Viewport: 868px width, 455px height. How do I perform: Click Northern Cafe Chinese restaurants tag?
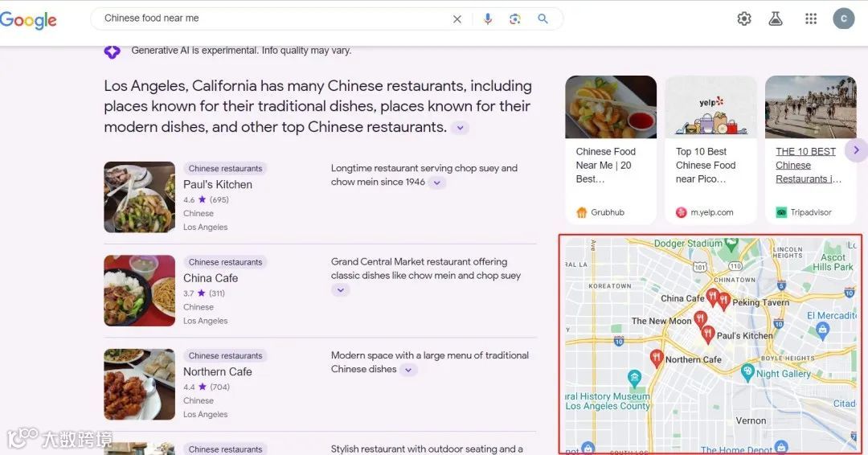[225, 355]
